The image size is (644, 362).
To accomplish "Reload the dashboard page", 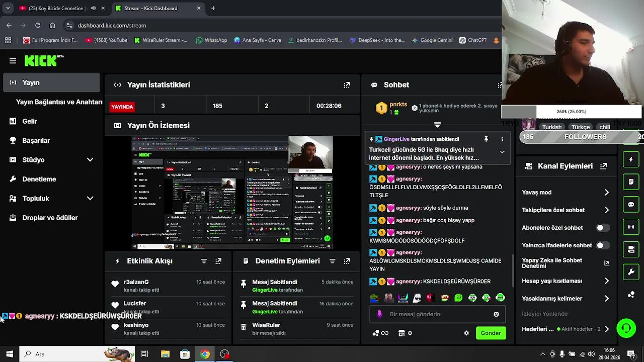I will pos(38,25).
